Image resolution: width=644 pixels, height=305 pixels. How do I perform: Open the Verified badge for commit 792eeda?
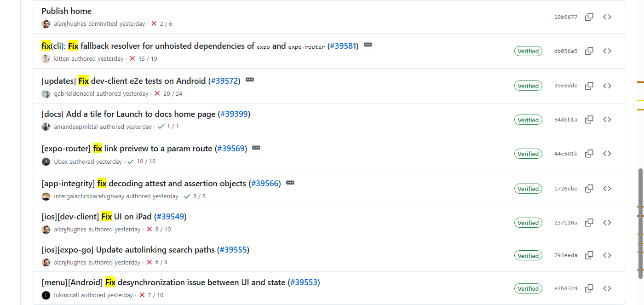[528, 256]
